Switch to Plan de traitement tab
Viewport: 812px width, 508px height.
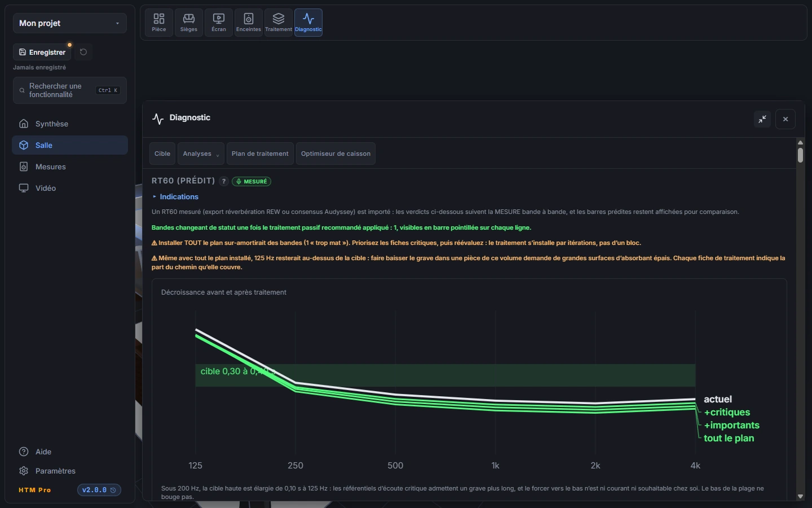pos(260,154)
